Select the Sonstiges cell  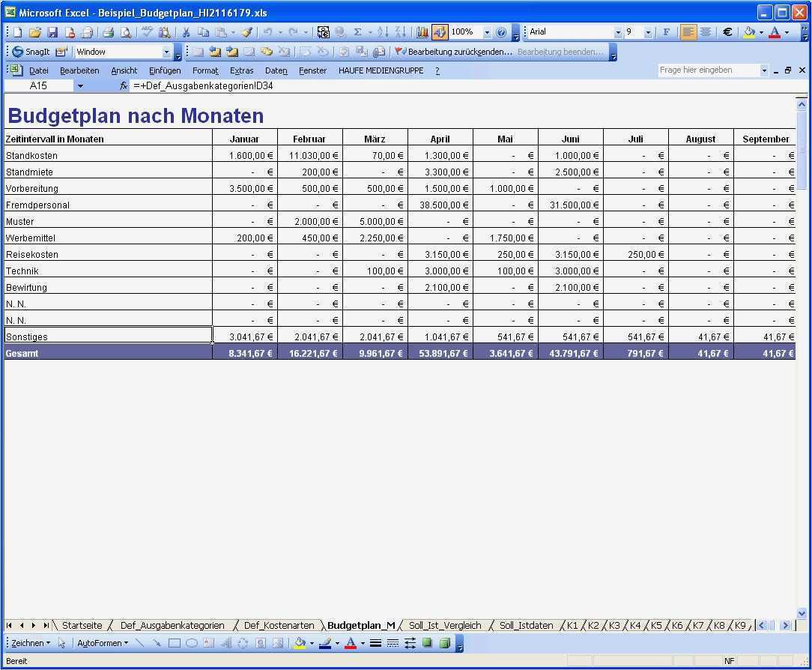tap(108, 336)
